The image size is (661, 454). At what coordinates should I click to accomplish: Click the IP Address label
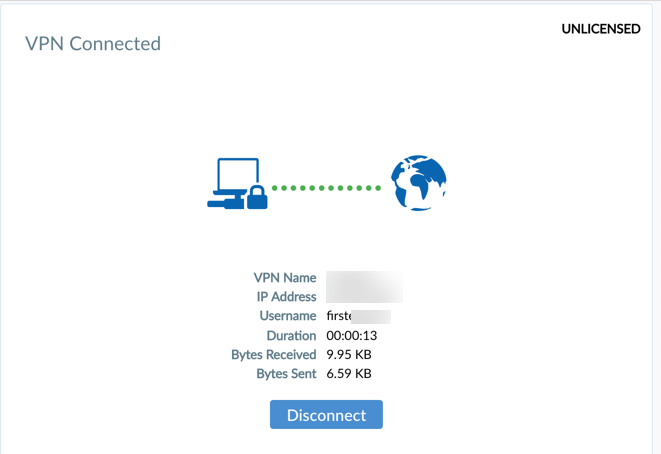click(287, 296)
